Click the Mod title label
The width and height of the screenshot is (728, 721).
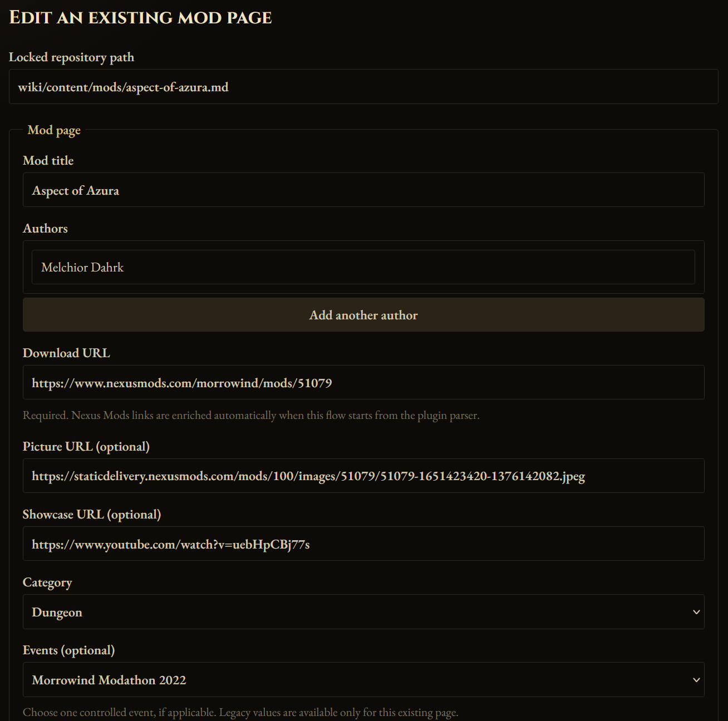coord(48,161)
